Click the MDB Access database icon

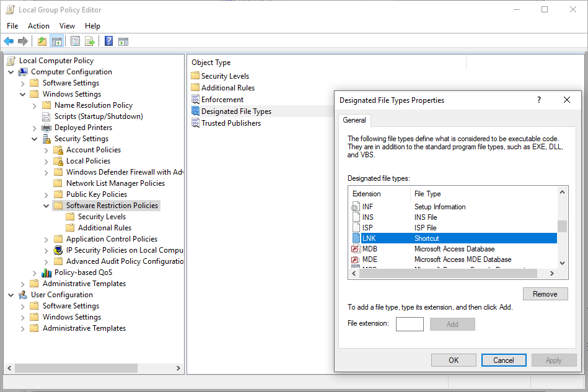click(355, 249)
